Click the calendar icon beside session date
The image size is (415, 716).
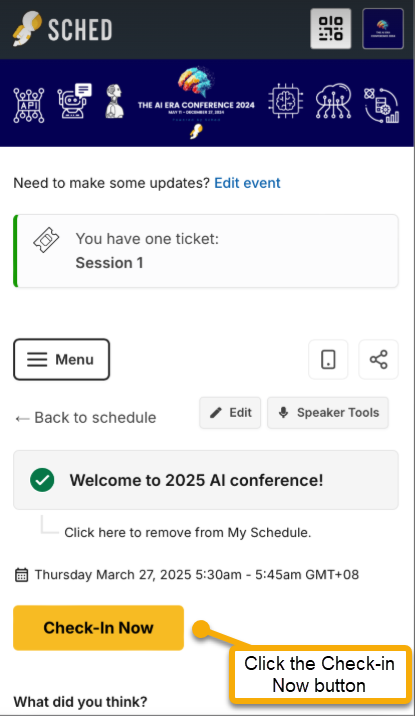(x=21, y=574)
